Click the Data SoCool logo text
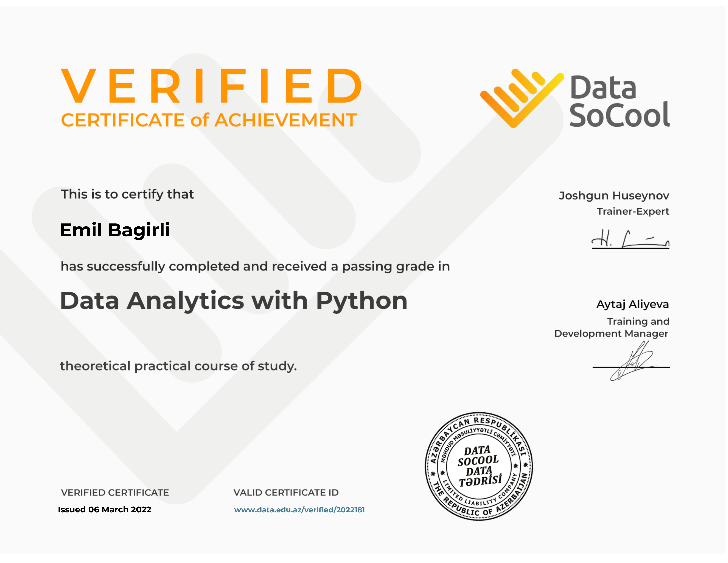The width and height of the screenshot is (728, 563). [x=620, y=101]
